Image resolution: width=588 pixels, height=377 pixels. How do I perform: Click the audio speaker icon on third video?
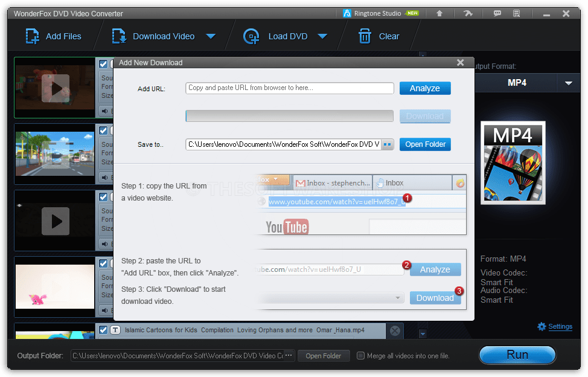tap(104, 244)
